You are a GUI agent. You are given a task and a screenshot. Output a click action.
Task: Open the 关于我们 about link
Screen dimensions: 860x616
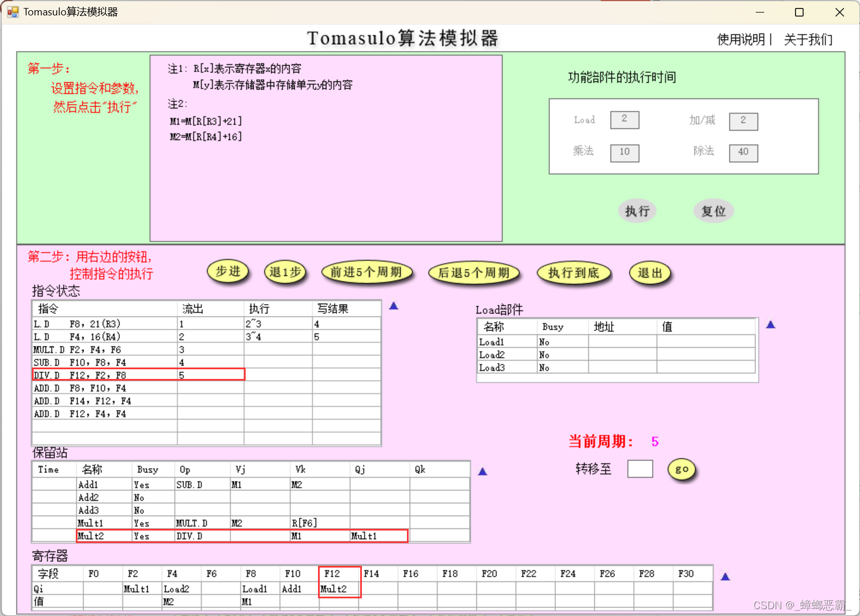[x=808, y=39]
